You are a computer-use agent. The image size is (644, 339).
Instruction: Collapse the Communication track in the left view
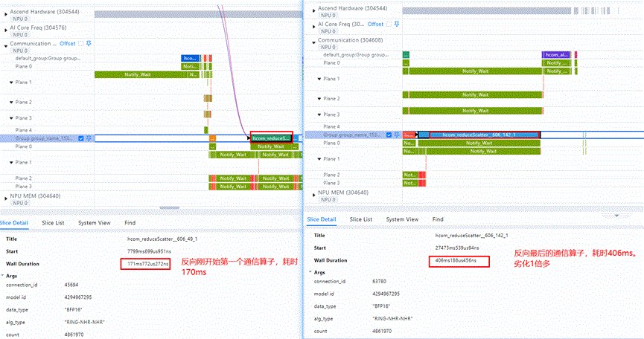pyautogui.click(x=6, y=46)
